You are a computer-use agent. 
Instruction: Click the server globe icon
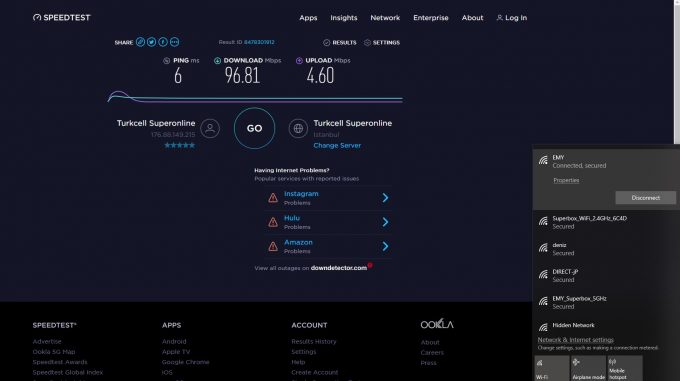298,128
